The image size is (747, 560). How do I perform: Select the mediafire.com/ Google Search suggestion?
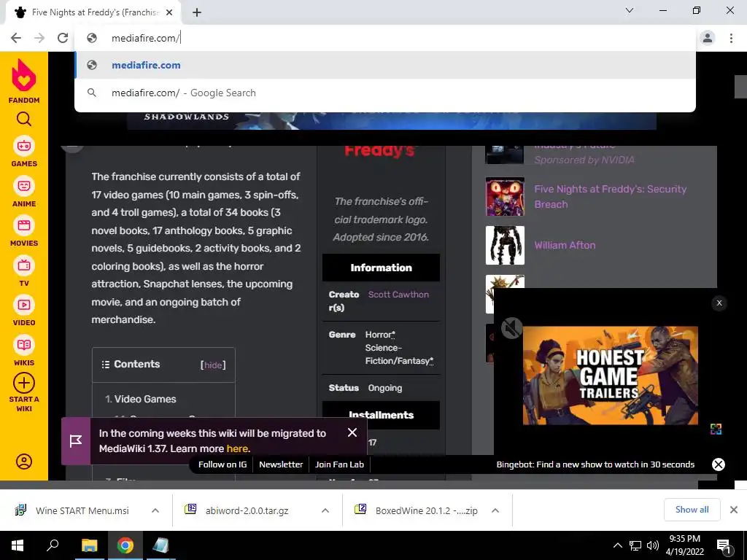pyautogui.click(x=385, y=93)
